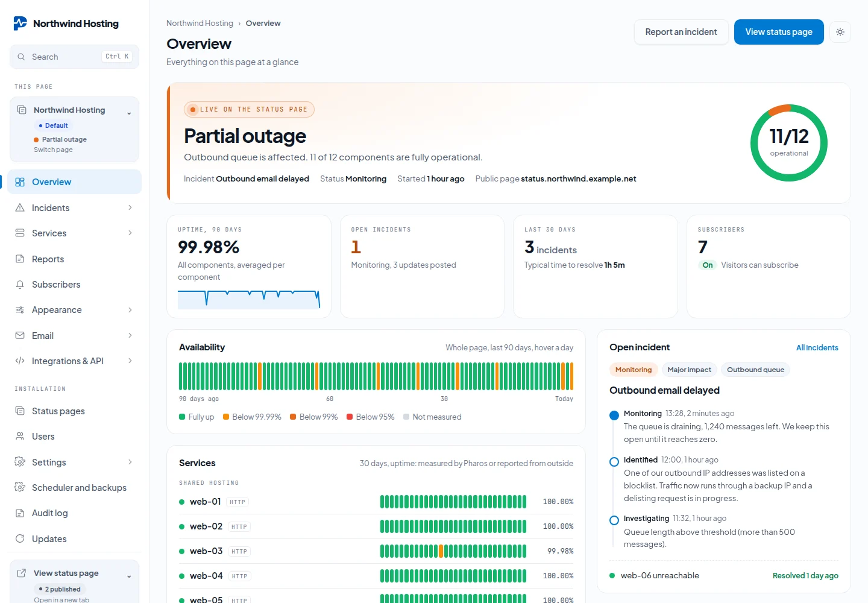Open the Northwind Hosting page switcher dropdown
Screen dimensions: 868x603
75,129
